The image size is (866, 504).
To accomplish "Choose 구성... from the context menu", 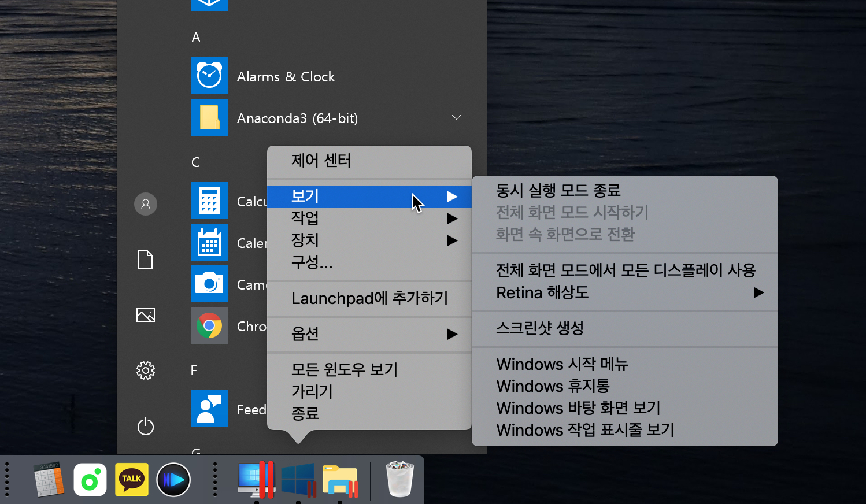I will [369, 262].
